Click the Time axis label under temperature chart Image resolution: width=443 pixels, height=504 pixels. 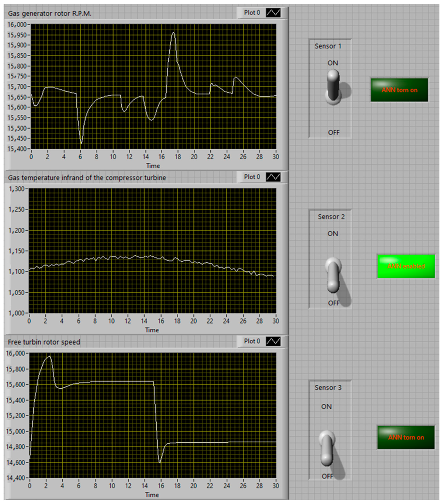152,330
